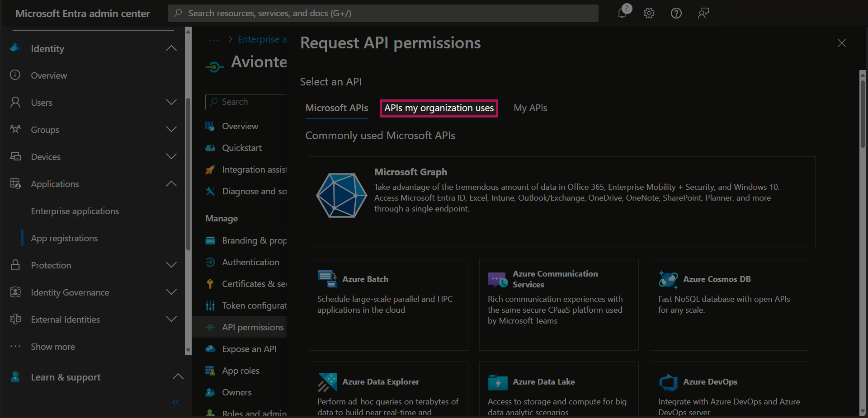
Task: Open portal settings gear icon
Action: 649,13
